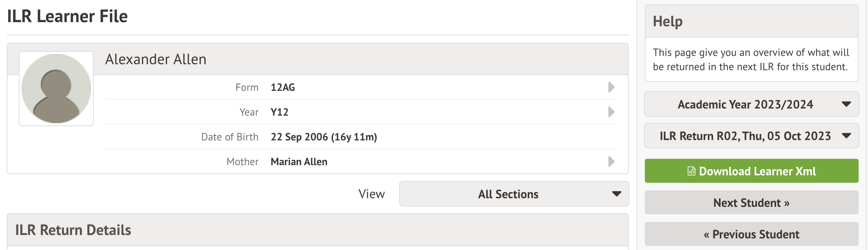
Task: Go to the Next Student
Action: [751, 203]
